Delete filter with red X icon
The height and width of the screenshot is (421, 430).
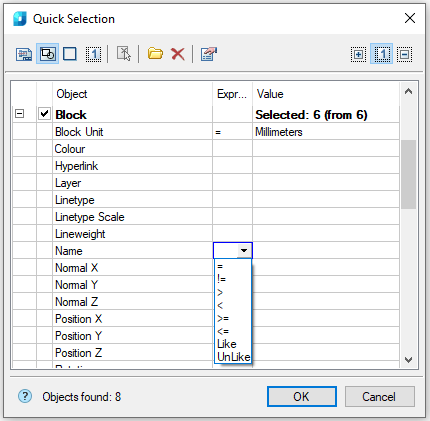pyautogui.click(x=178, y=54)
